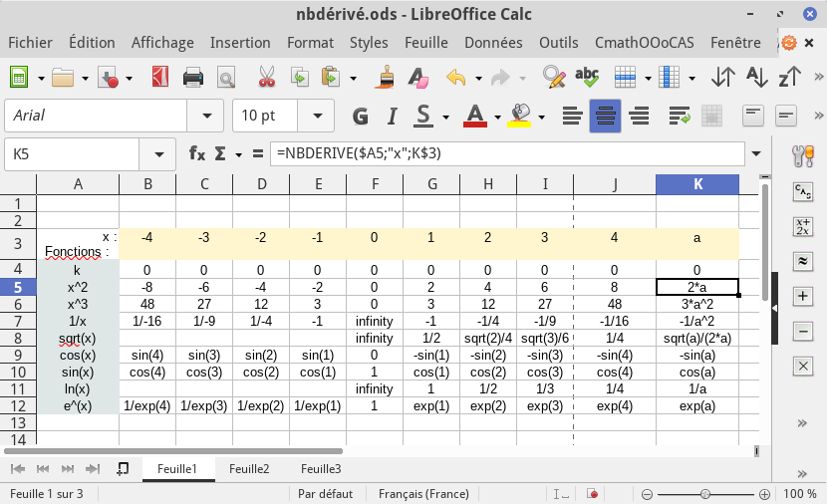
Task: Open Find and Replace tool
Action: 553,78
